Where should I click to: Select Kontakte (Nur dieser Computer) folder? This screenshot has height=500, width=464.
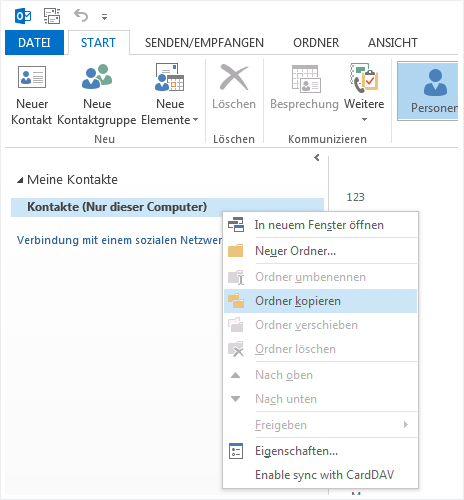pos(117,207)
